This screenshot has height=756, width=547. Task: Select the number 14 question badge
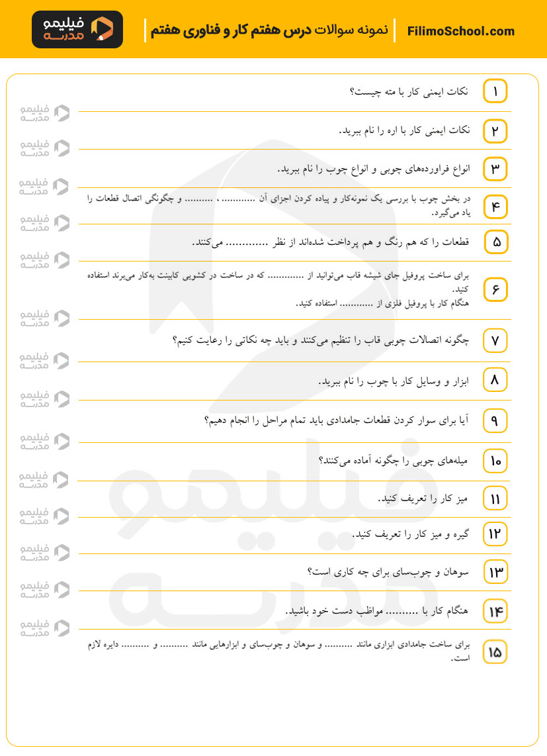click(495, 612)
